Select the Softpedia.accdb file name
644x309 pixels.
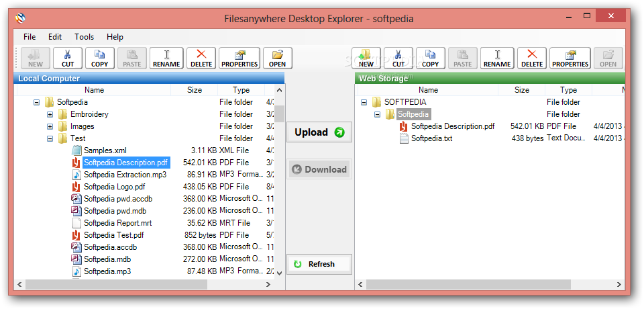point(110,247)
